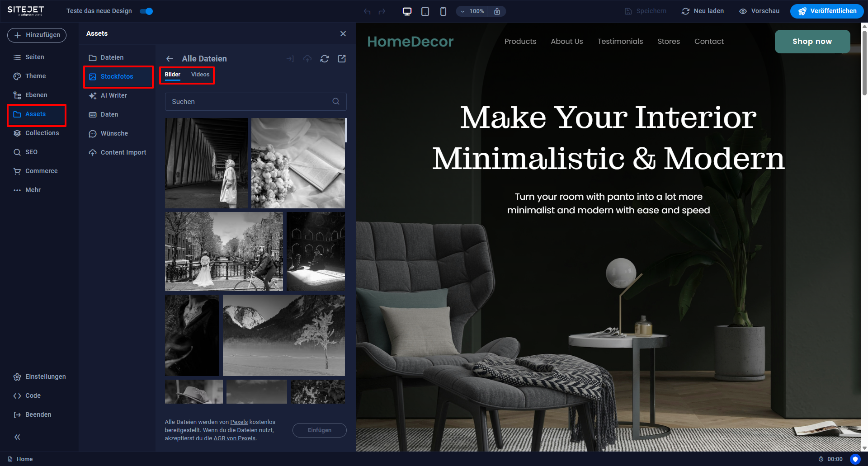The width and height of the screenshot is (868, 466).
Task: Toggle the zoom lock icon
Action: [497, 11]
